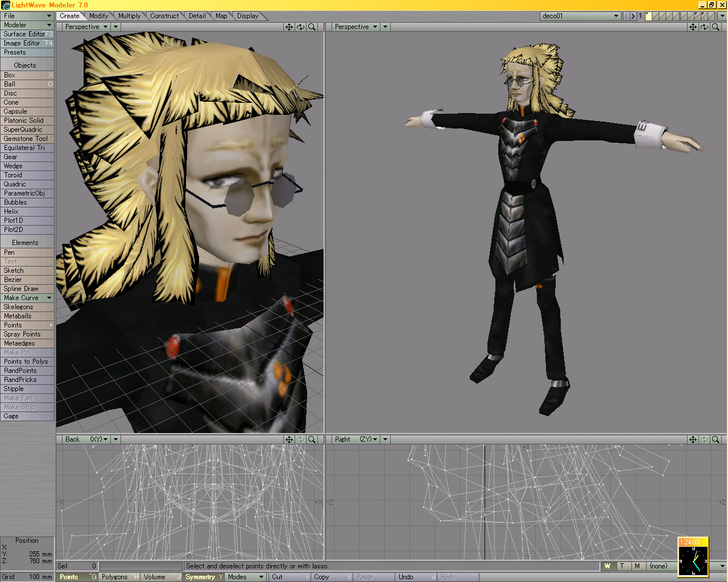728x582 pixels.
Task: Switch to the Multiply tab
Action: pos(130,16)
